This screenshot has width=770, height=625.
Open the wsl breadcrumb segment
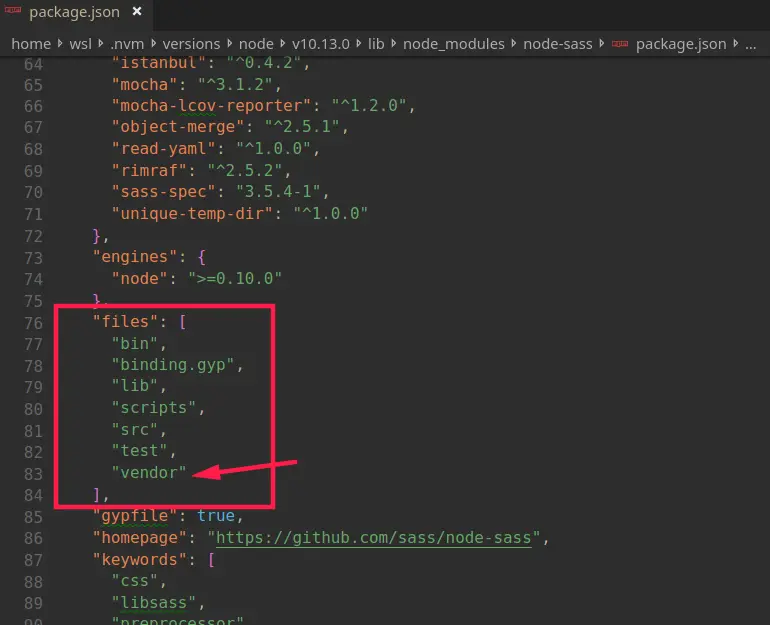click(x=81, y=44)
